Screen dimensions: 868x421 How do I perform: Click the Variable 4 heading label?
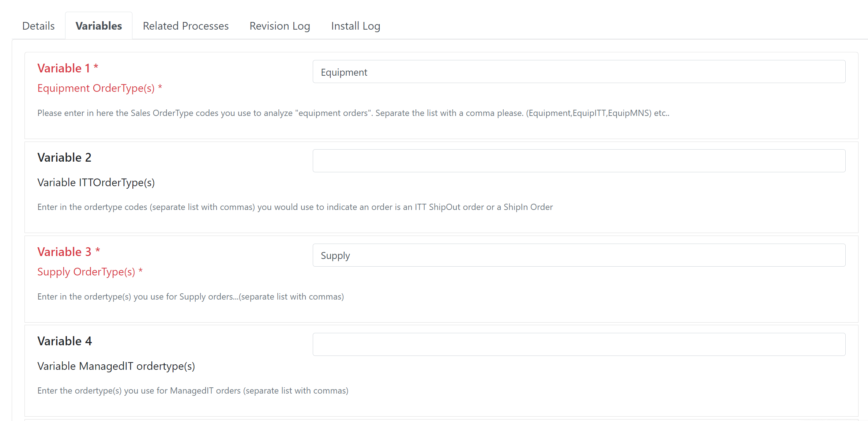[65, 341]
